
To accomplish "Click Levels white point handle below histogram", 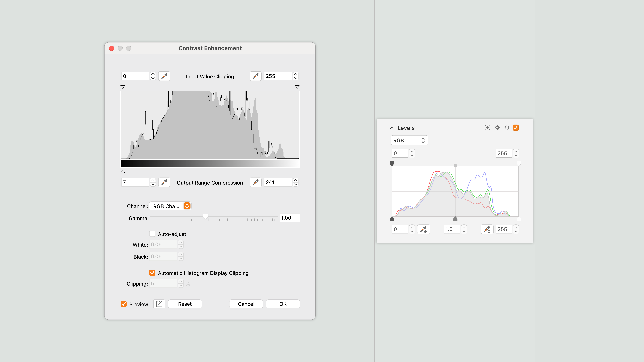I will tap(519, 219).
